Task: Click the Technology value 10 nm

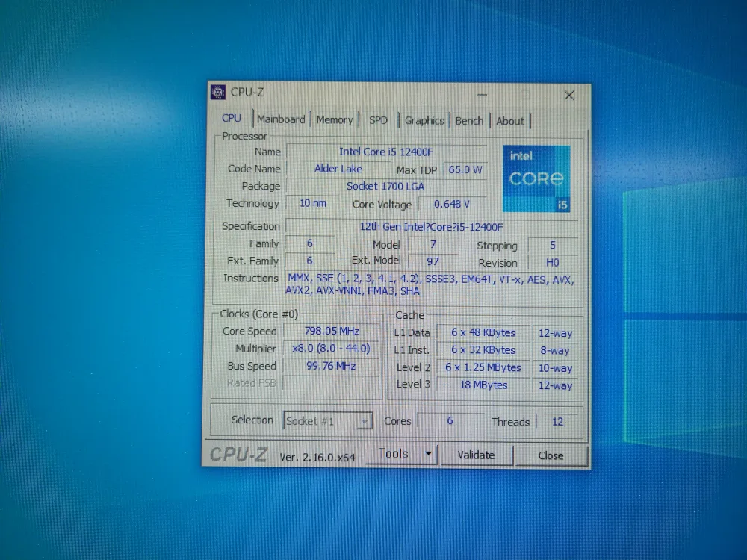Action: pyautogui.click(x=312, y=203)
